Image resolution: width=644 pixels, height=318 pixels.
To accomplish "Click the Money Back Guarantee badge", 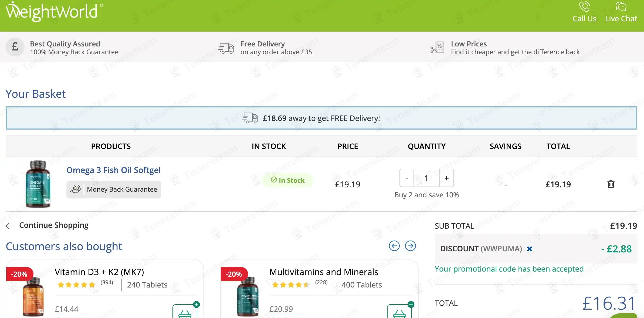I will 114,190.
